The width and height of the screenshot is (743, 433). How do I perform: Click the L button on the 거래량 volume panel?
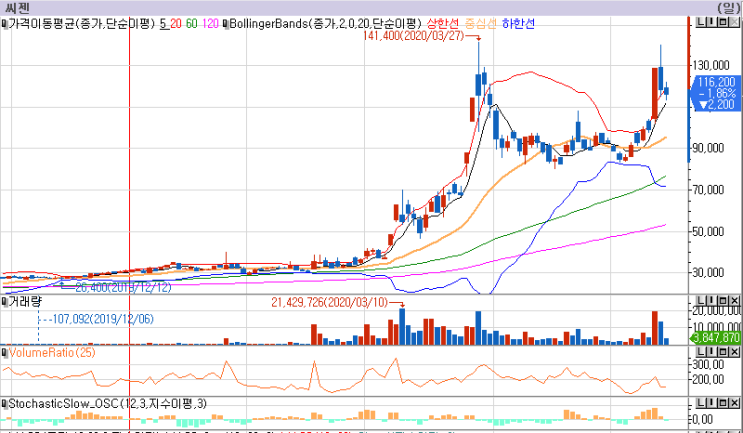701,300
